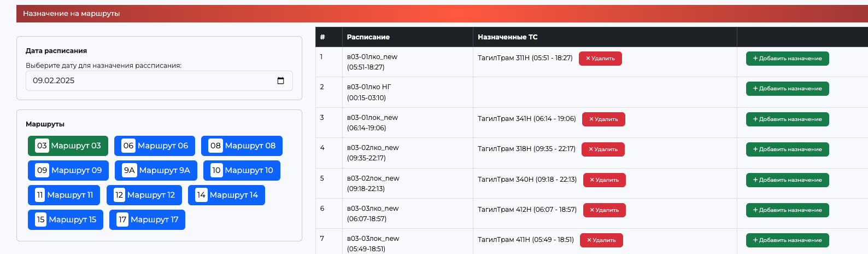Image resolution: width=868 pixels, height=254 pixels.
Task: Select Маршрут 03 route button
Action: click(x=68, y=146)
